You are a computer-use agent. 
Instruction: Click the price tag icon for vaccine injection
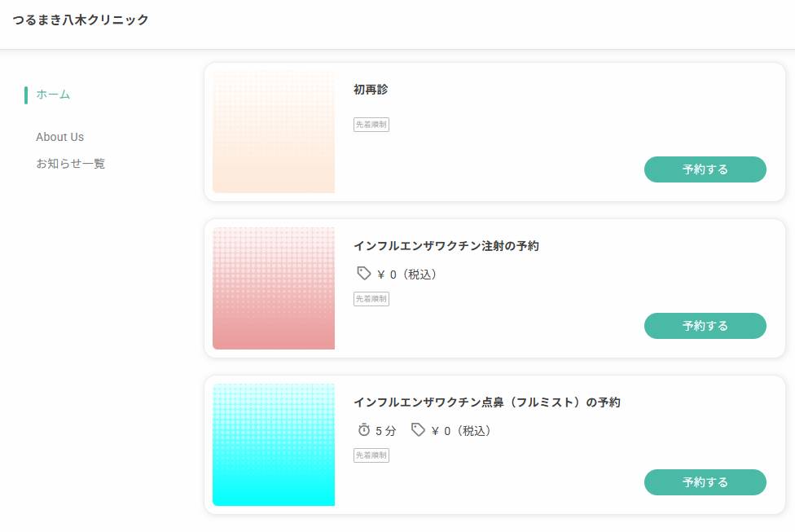point(363,274)
